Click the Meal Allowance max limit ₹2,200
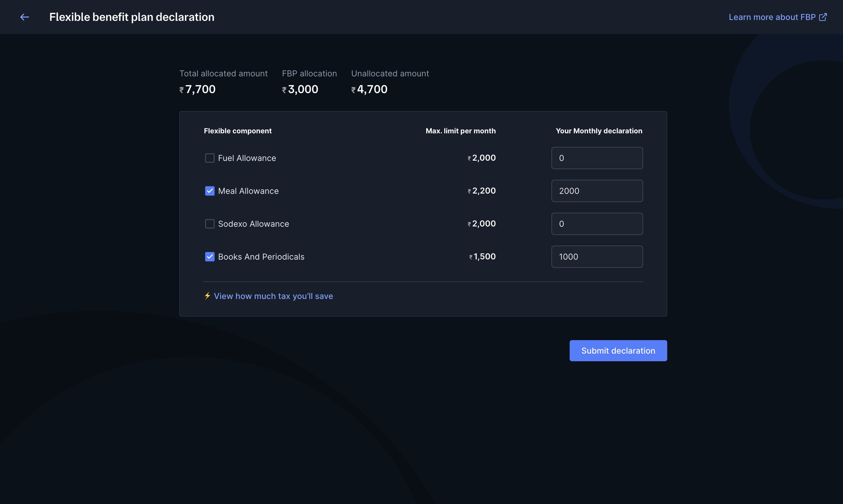This screenshot has height=504, width=843. coord(481,191)
